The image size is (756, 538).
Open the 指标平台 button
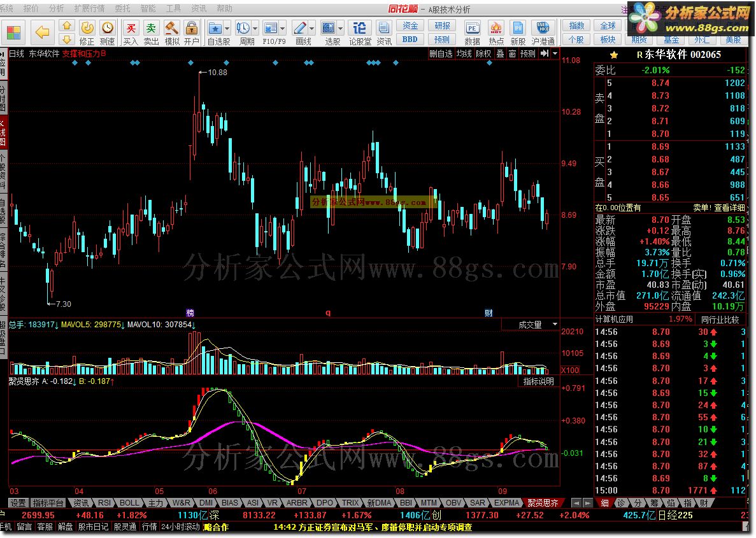pos(48,503)
